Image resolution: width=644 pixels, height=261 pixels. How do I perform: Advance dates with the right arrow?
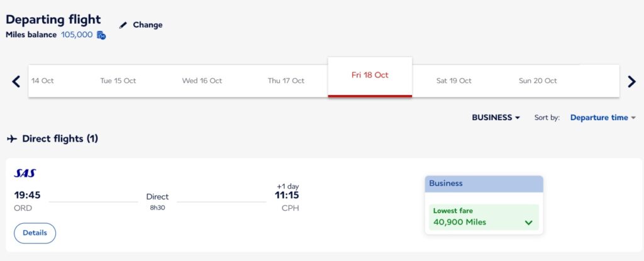click(x=631, y=81)
